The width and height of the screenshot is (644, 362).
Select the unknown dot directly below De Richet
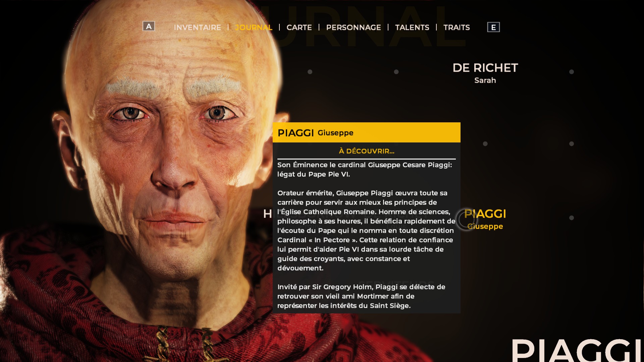click(485, 144)
